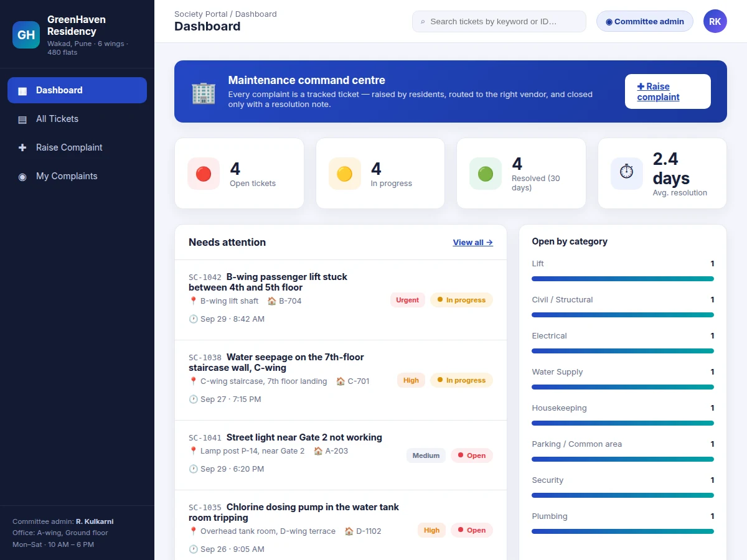Click the location pin for B-wing lift shaft
The image size is (747, 560).
tap(193, 301)
